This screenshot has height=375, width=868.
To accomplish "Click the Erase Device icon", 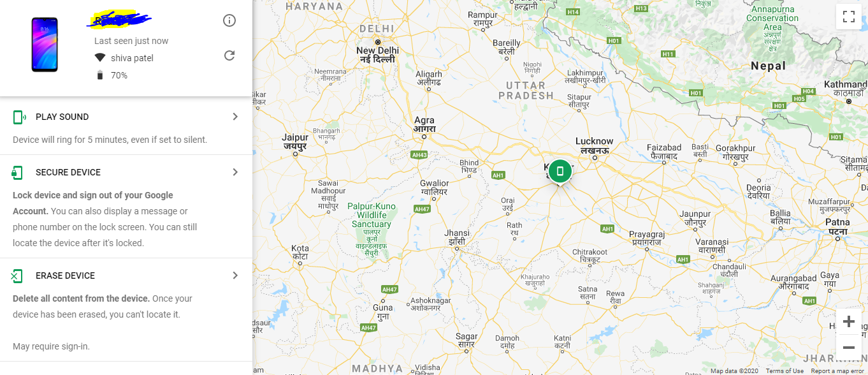I will pos(17,276).
